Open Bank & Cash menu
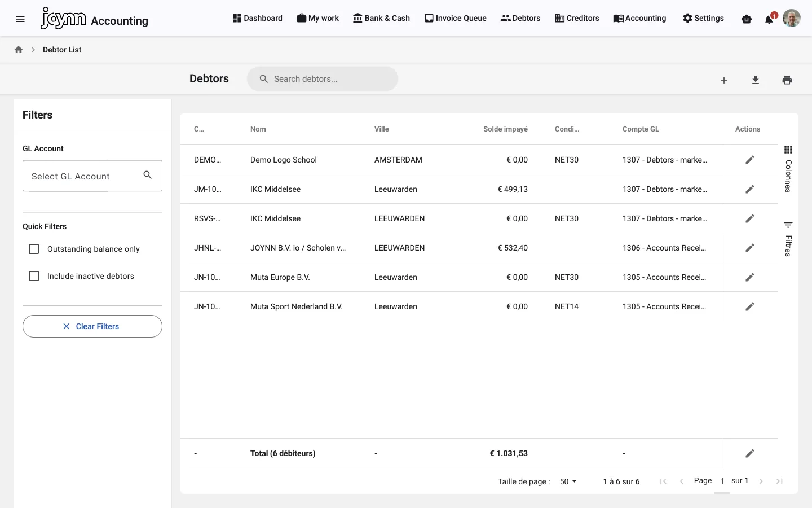 coord(381,18)
